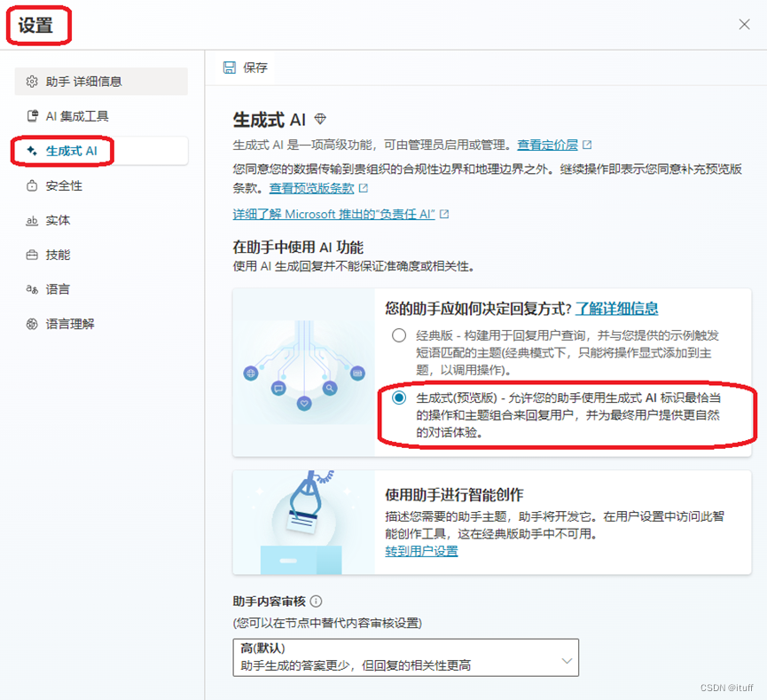The height and width of the screenshot is (700, 767).
Task: Click the floppy disk save icon
Action: coord(230,67)
